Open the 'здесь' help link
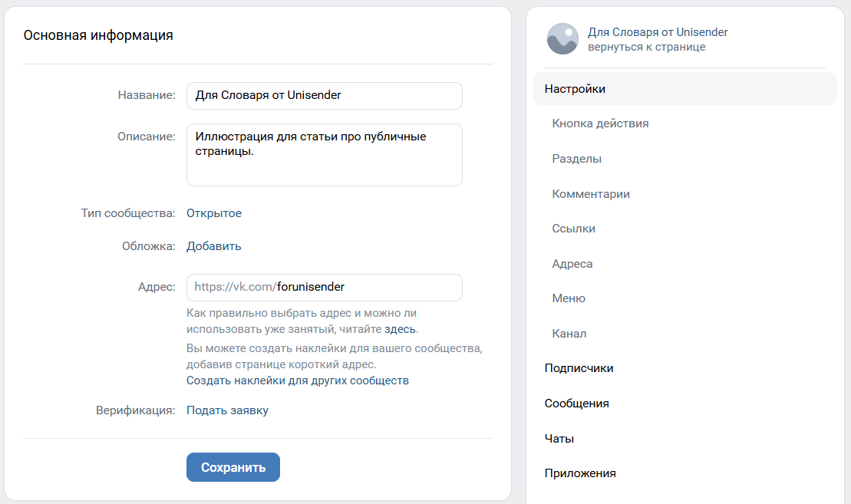Image resolution: width=851 pixels, height=504 pixels. tap(400, 329)
